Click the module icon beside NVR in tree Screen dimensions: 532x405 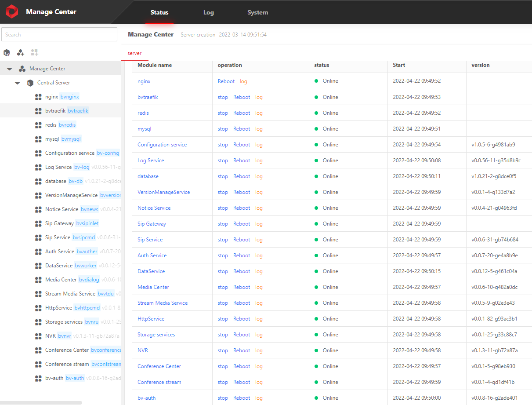coord(38,336)
